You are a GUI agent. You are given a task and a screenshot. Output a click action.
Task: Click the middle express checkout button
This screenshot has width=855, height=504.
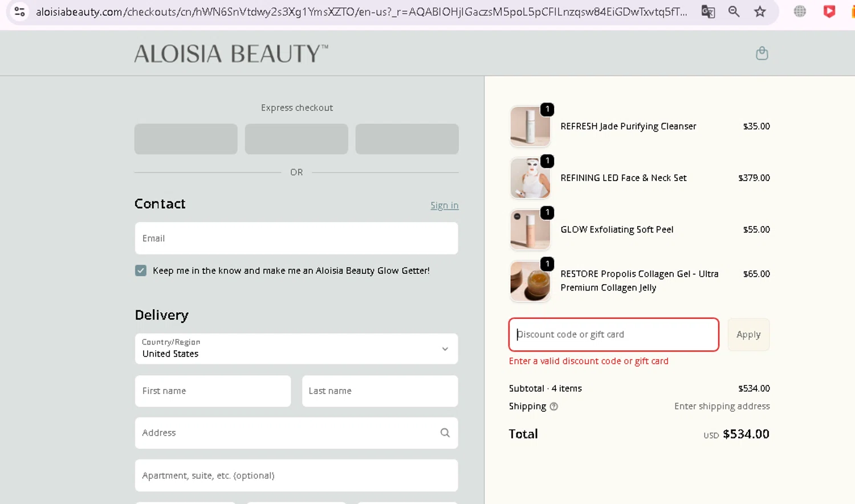pos(296,139)
